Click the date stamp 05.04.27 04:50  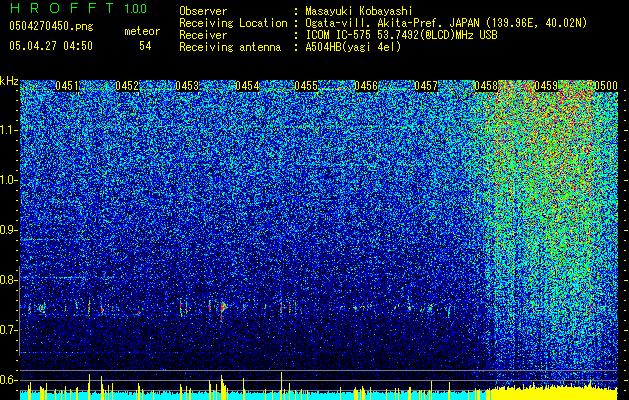tap(51, 46)
